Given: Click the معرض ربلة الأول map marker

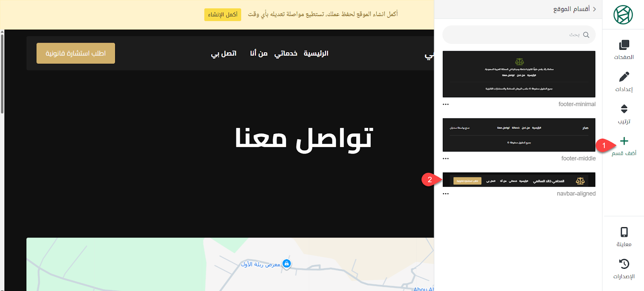Looking at the screenshot, I should pos(287,264).
